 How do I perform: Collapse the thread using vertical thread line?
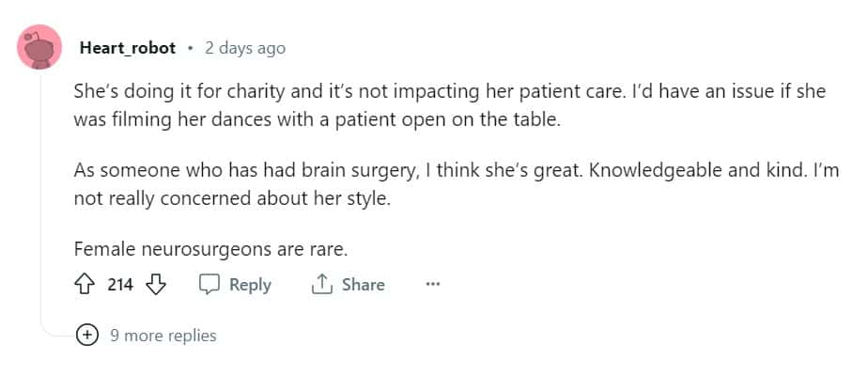40,188
